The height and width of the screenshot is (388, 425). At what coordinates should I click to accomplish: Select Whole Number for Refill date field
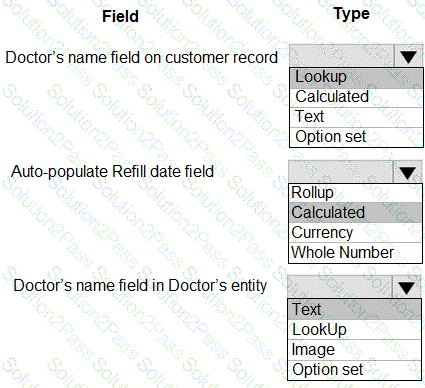click(x=355, y=253)
